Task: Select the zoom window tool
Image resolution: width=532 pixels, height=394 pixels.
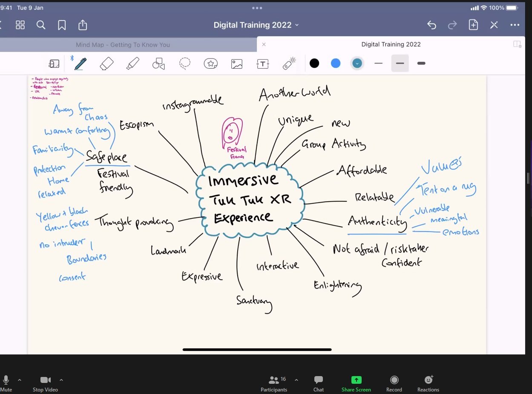Action: coord(54,64)
